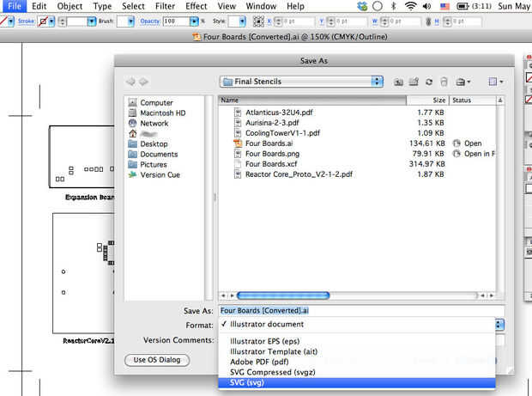532x396 pixels.
Task: Go forward arrow in Save As dialog
Action: click(x=143, y=82)
